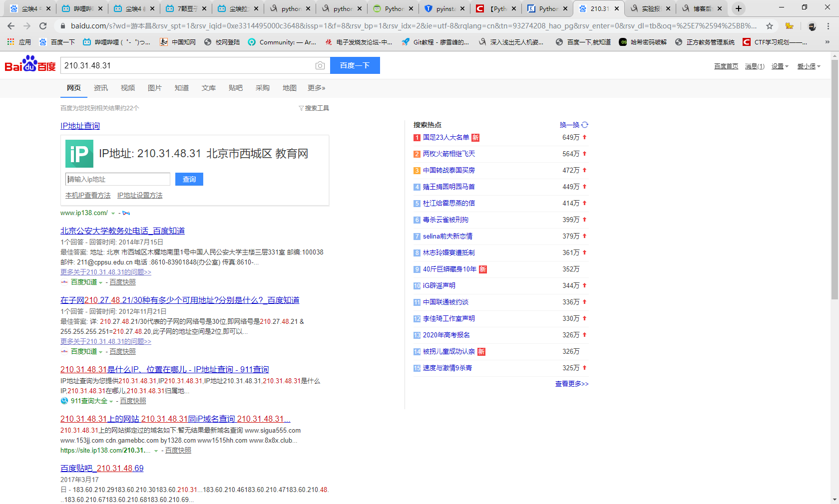Click the blue 查询 IP query button

click(189, 179)
